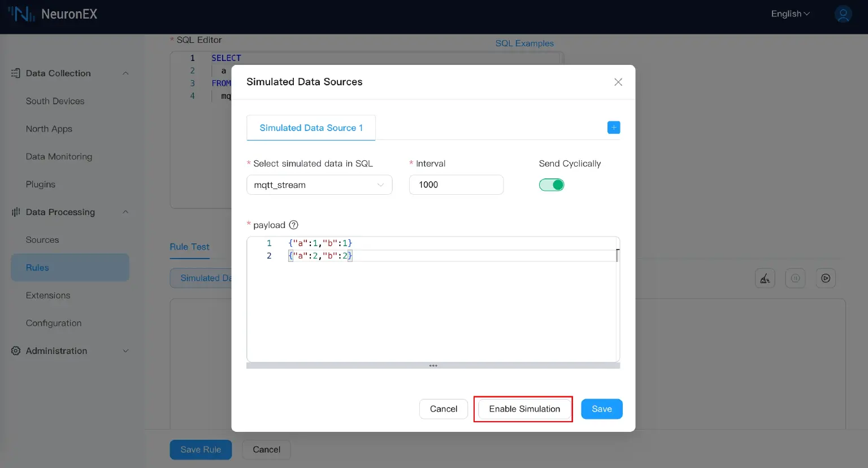
Task: Disable the Send Cyclically toggle
Action: pyautogui.click(x=551, y=185)
